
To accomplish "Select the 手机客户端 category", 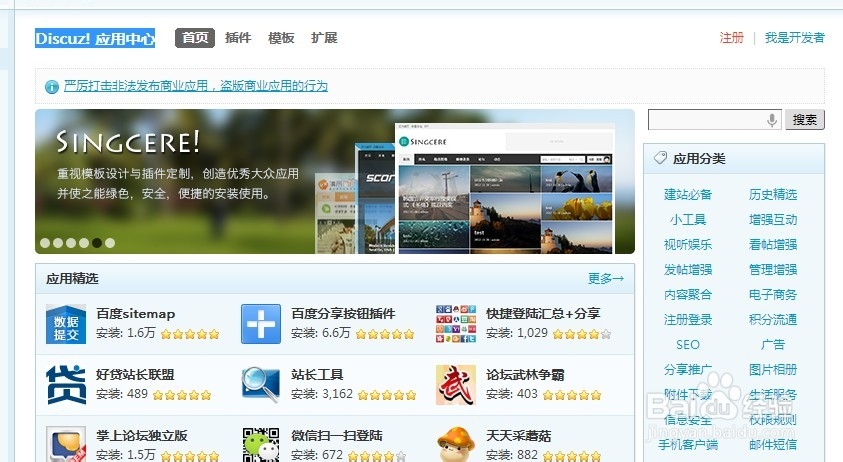I will (688, 445).
